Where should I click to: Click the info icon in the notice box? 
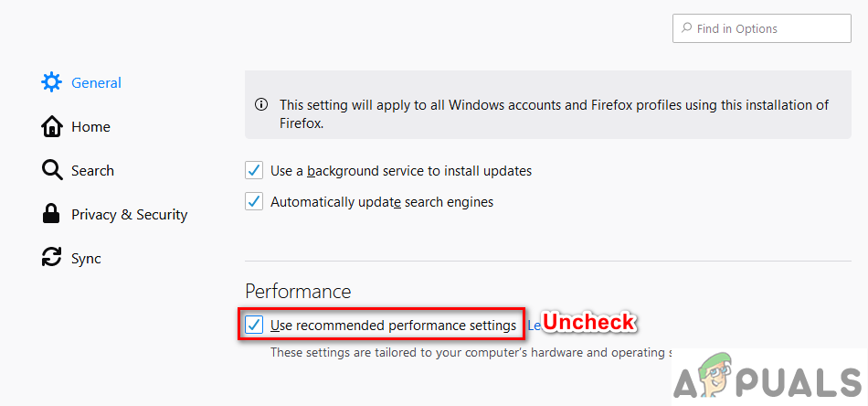click(262, 105)
